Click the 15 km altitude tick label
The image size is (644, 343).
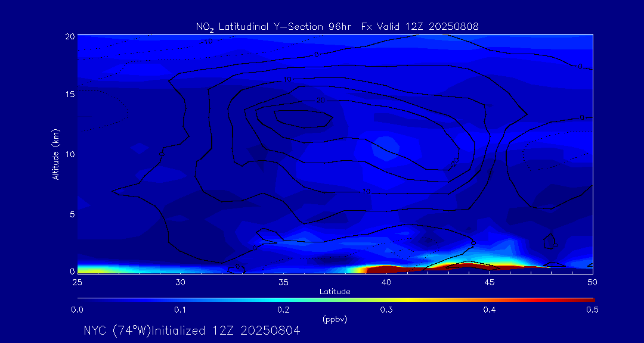pos(69,95)
